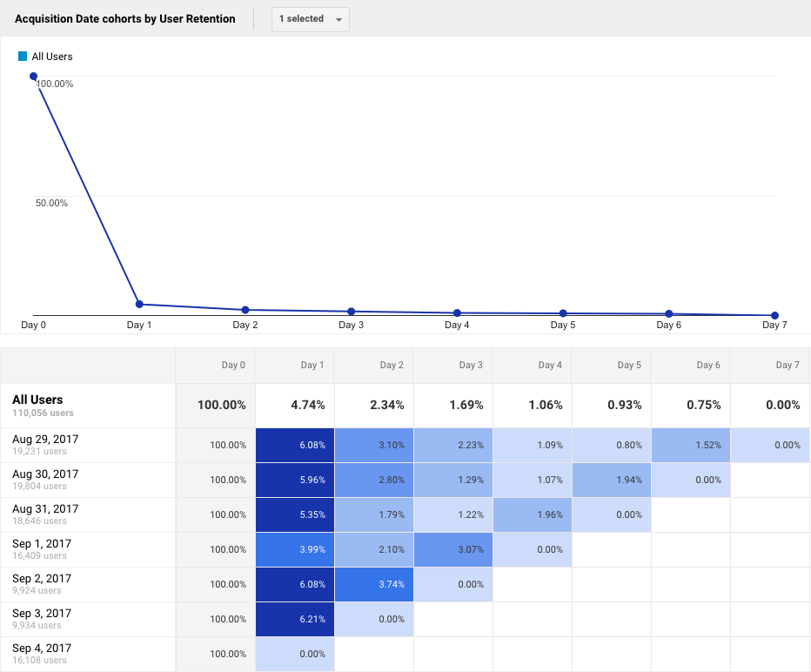Click the 6.08% cell for Sep 2
This screenshot has width=811, height=672.
click(295, 584)
